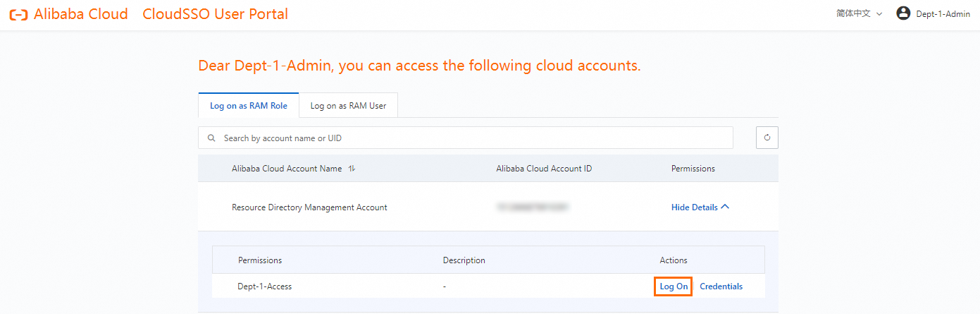
Task: Click the chevron arrow beside 简体中文
Action: [879, 14]
